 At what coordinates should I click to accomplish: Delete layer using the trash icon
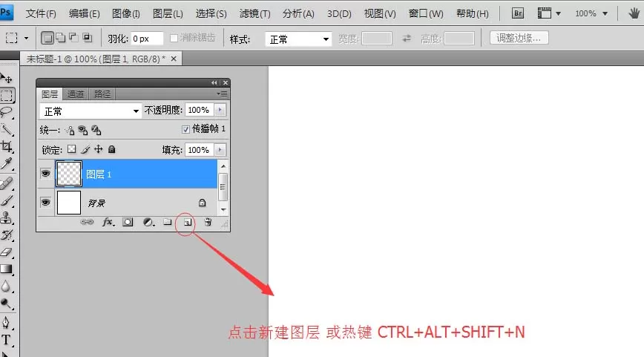tap(208, 222)
